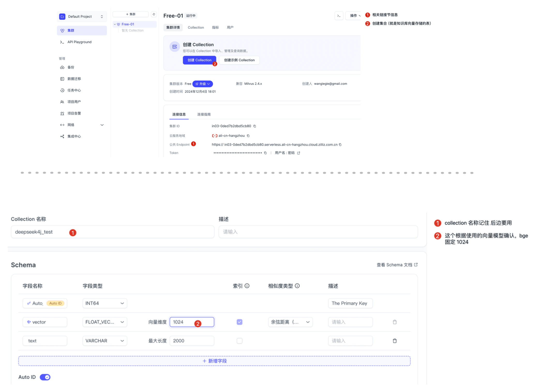This screenshot has width=548, height=392.
Task: Open 项目用户 in the sidebar
Action: coord(74,102)
